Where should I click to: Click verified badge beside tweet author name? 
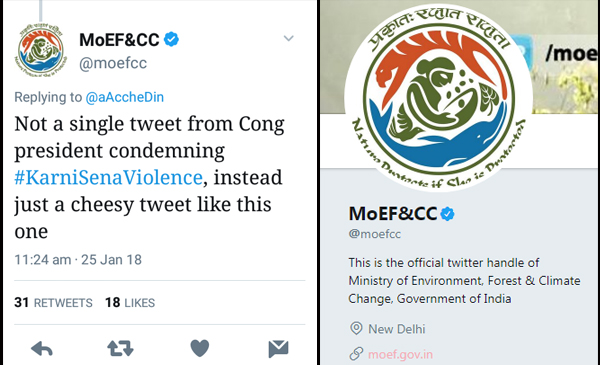(171, 39)
